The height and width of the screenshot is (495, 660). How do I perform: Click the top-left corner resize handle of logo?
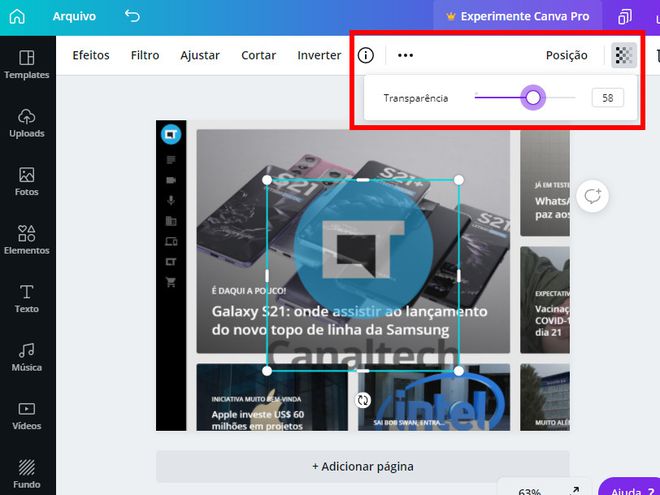(x=267, y=180)
